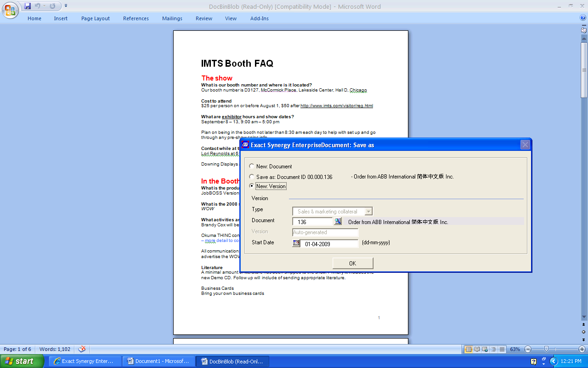
Task: Open the calendar icon beside Start Date
Action: [x=296, y=243]
